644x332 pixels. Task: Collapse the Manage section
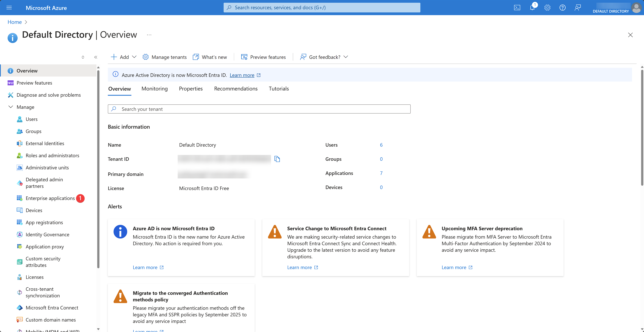[10, 107]
